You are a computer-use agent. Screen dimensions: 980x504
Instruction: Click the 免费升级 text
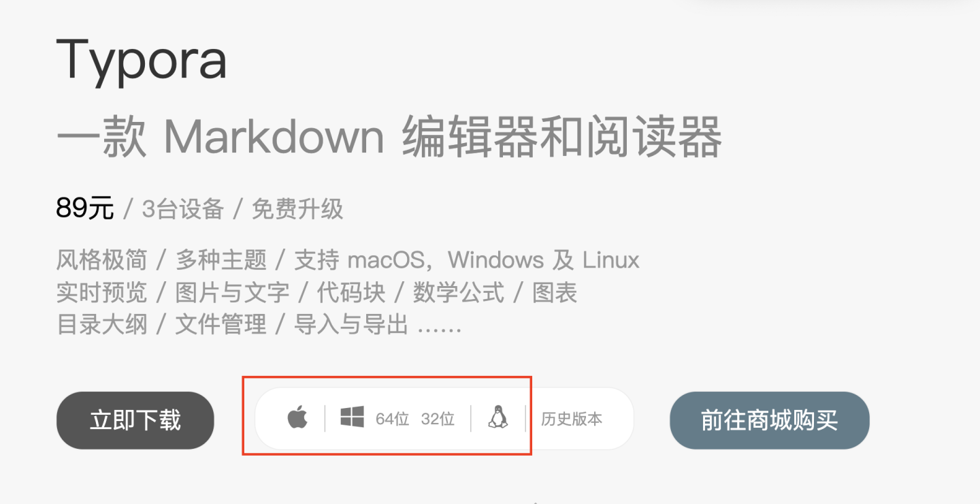point(297,209)
